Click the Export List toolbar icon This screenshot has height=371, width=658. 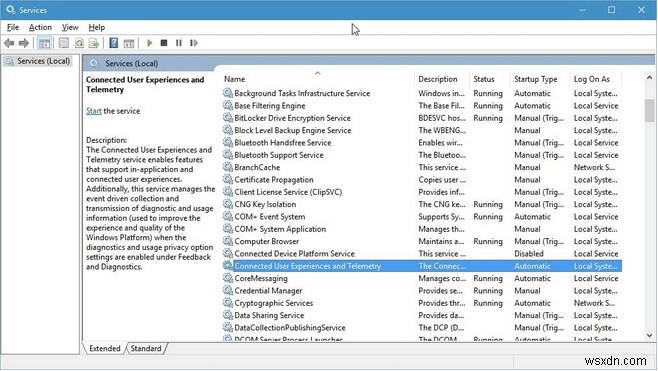(x=94, y=43)
